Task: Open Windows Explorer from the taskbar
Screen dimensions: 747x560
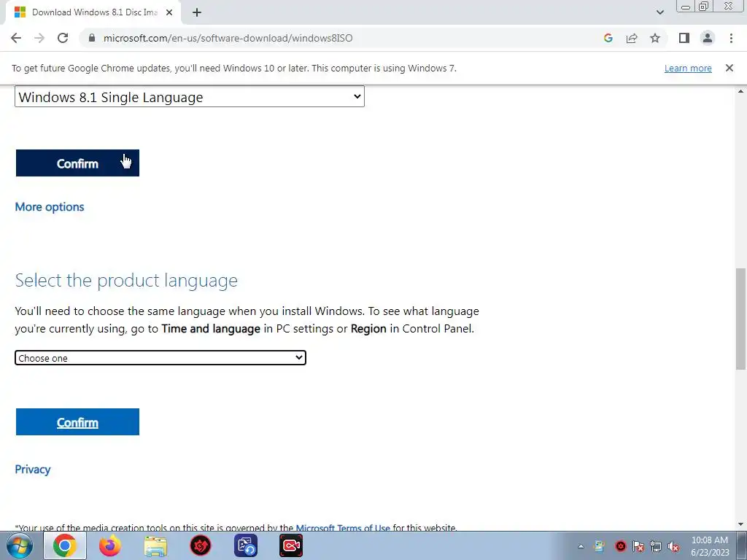Action: tap(155, 545)
